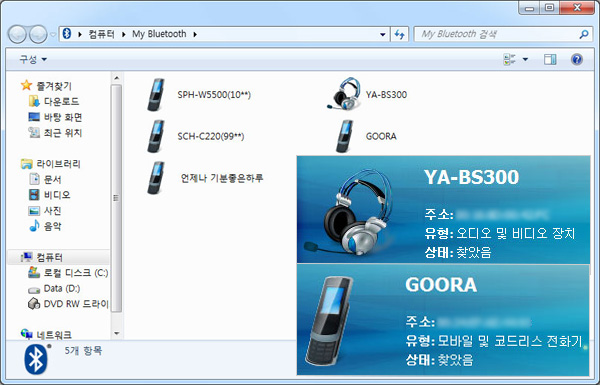600x385 pixels.
Task: Click the search magnifier icon
Action: click(x=584, y=34)
